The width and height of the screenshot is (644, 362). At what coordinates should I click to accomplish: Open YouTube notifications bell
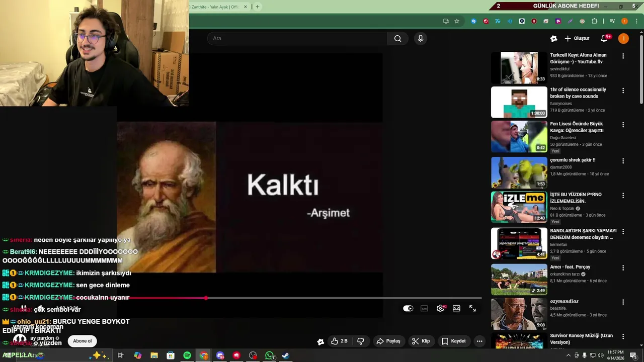click(x=604, y=39)
